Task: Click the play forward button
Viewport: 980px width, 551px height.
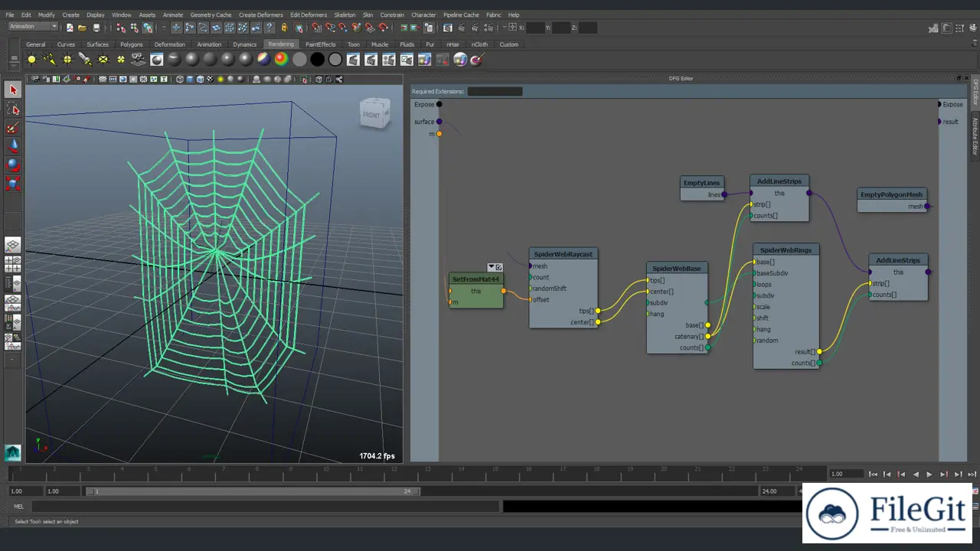Action: click(x=929, y=474)
